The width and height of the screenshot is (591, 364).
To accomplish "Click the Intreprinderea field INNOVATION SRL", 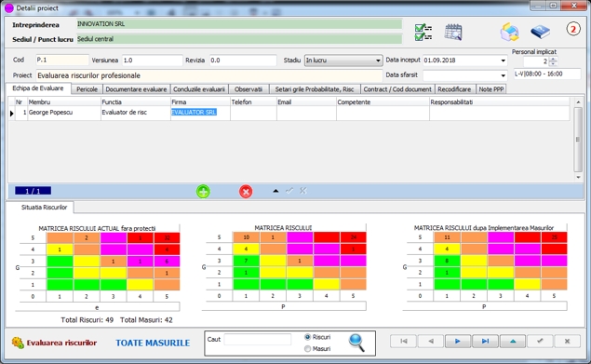I will (x=239, y=24).
